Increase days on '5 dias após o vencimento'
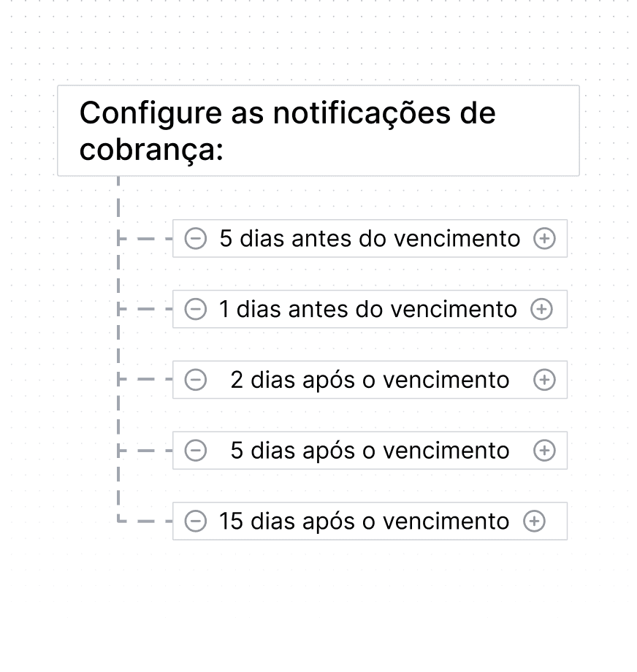Screen dimensions: 637x672 tap(544, 451)
